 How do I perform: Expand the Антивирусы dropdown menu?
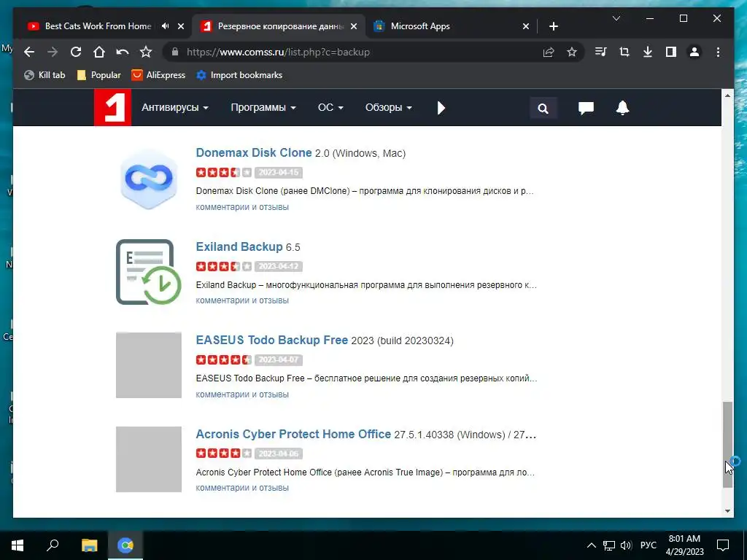[x=175, y=108]
